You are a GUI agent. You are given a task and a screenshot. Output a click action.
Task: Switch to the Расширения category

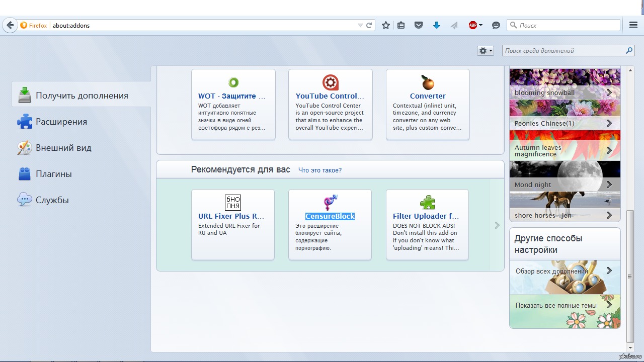81,122
